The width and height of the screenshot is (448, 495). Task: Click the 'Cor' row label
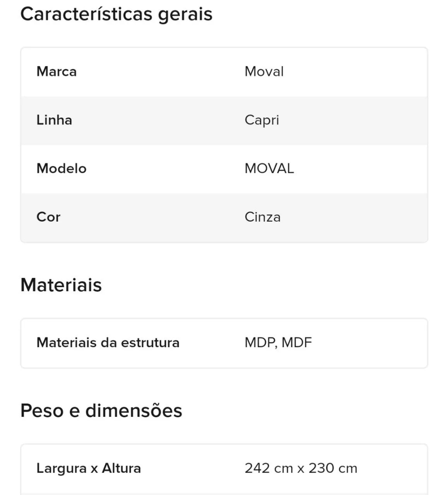point(48,217)
